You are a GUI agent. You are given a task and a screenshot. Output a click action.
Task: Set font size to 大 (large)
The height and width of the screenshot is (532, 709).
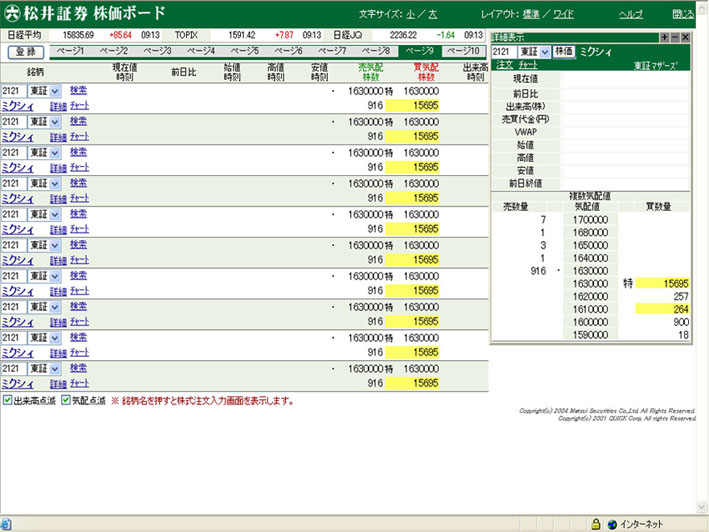pos(433,14)
